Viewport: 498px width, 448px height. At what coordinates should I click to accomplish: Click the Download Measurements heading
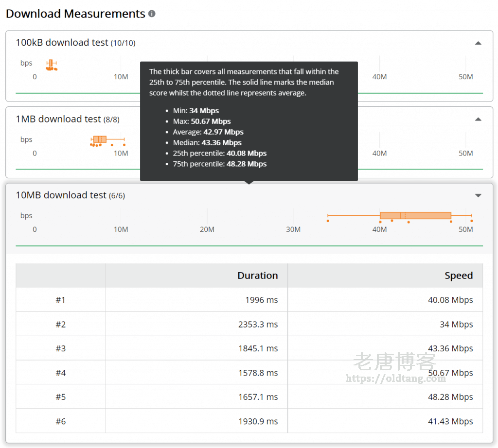[x=75, y=14]
